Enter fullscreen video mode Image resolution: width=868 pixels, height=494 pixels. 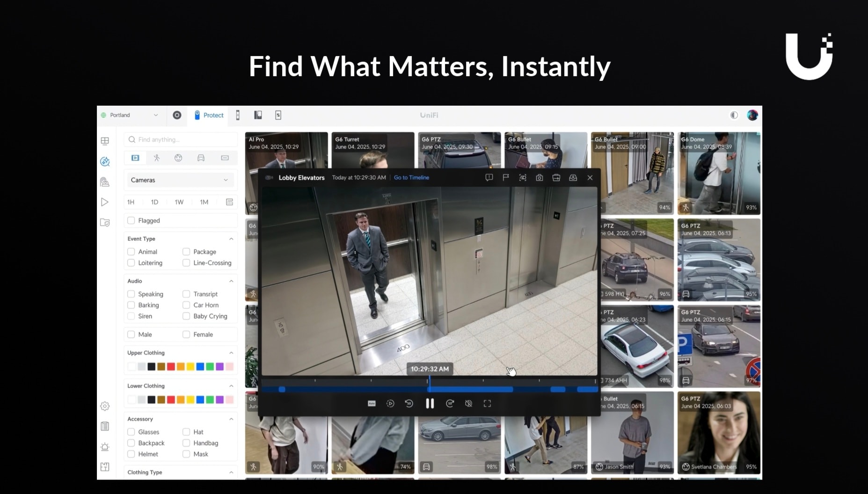click(487, 403)
